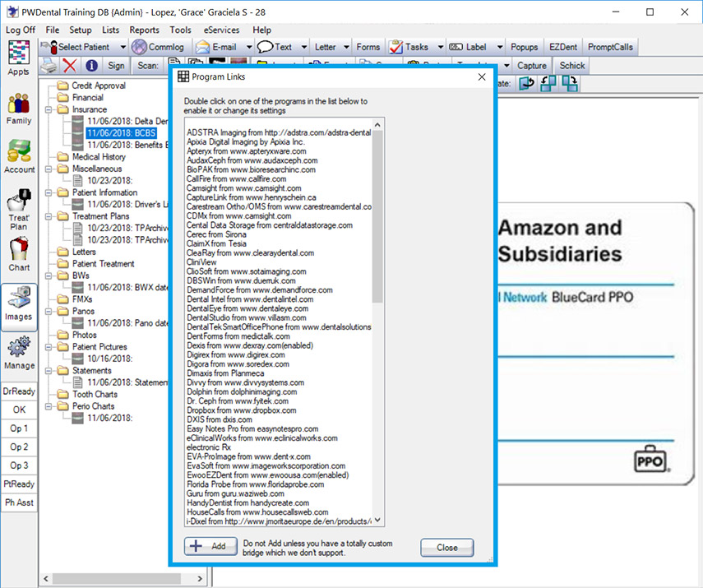The image size is (703, 588).
Task: Switch to the Images module
Action: pos(19,307)
